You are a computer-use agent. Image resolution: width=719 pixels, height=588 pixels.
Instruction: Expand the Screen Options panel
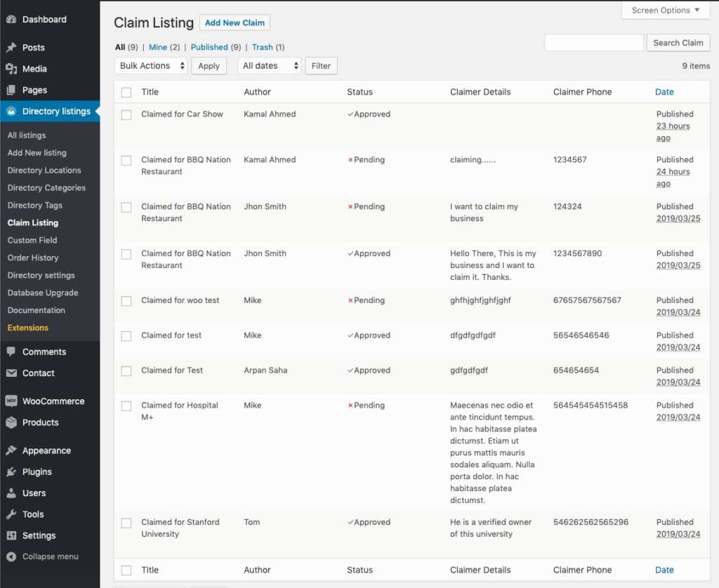[665, 11]
